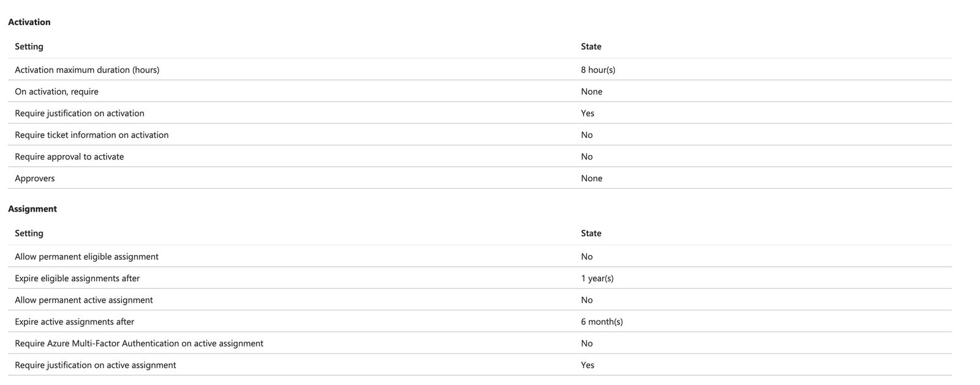Select the Activation maximum duration row
This screenshot has width=980, height=385.
(x=87, y=70)
